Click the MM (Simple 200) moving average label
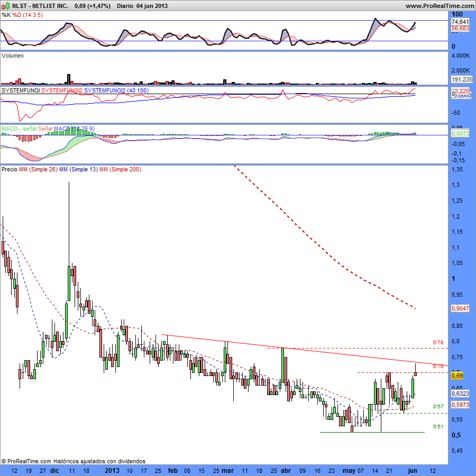 point(120,169)
